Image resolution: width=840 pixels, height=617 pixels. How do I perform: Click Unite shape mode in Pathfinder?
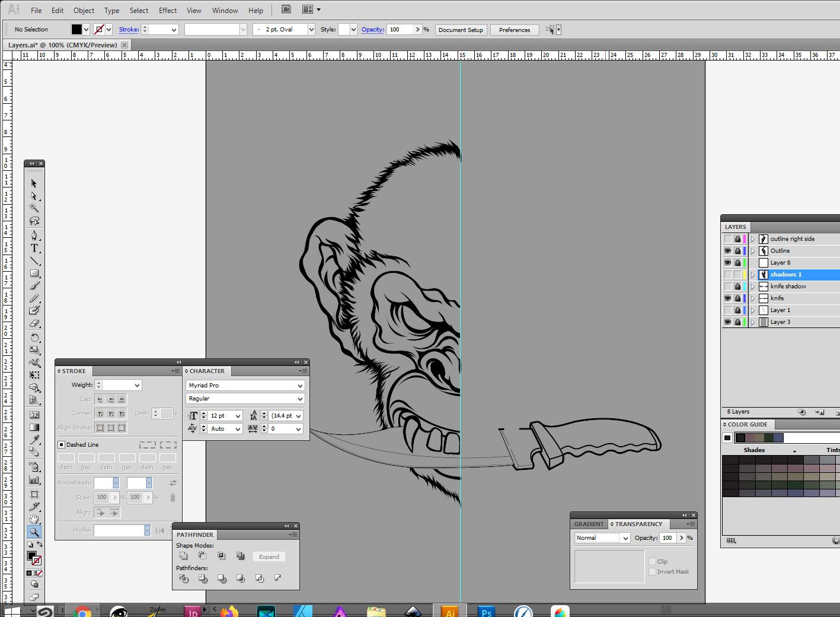184,555
